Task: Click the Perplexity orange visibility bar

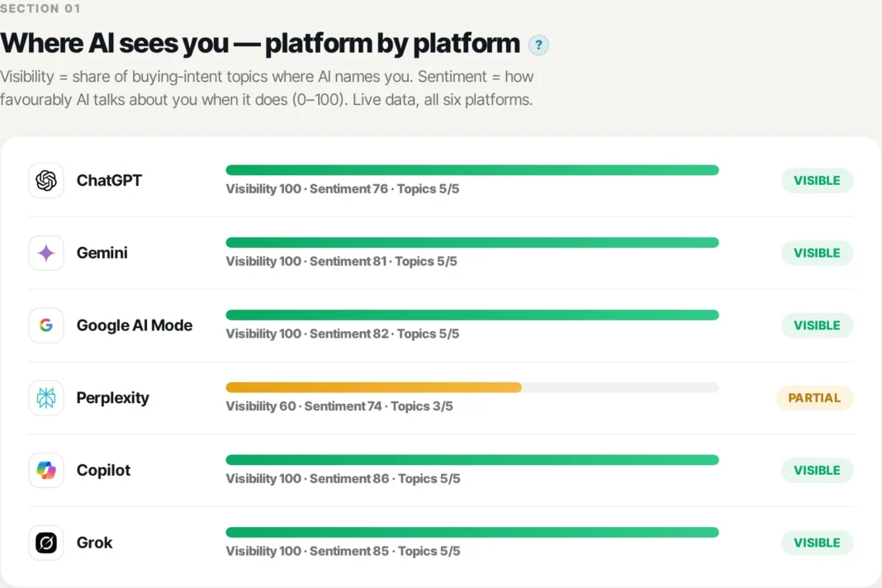Action: pyautogui.click(x=373, y=387)
